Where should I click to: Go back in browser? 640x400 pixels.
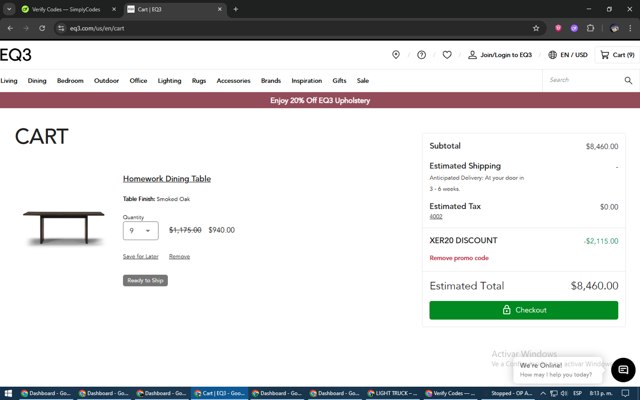tap(10, 28)
